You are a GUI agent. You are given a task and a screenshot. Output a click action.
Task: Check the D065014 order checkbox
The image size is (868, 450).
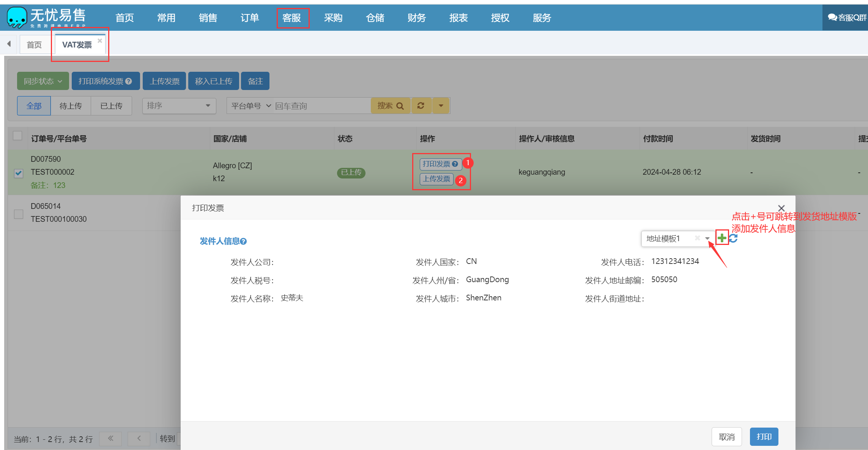(x=19, y=214)
